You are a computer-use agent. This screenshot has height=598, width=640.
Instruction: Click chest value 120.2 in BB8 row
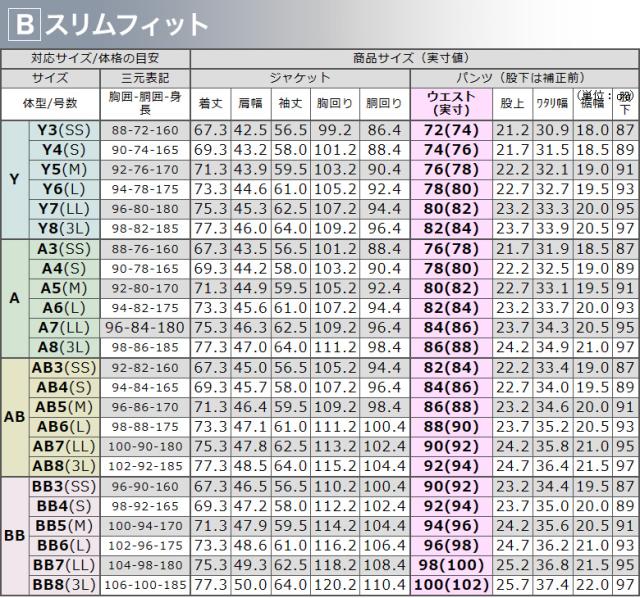(x=335, y=585)
